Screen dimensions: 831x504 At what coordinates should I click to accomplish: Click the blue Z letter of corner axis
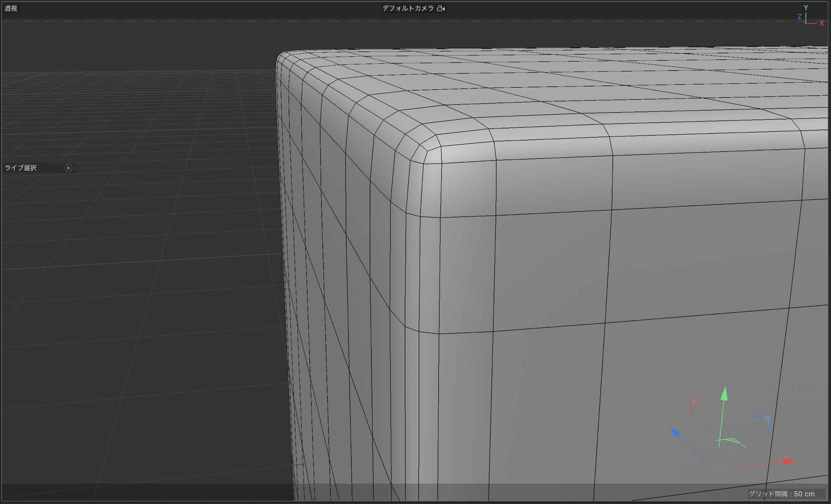(x=799, y=17)
